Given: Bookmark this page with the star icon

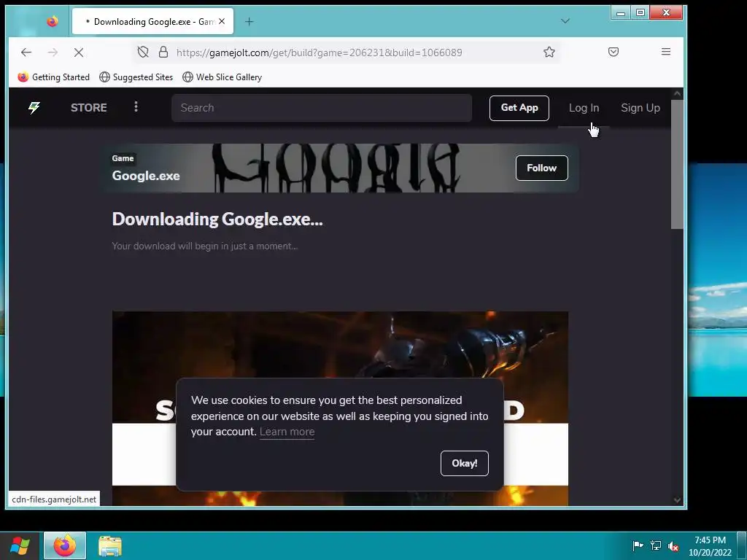Looking at the screenshot, I should (549, 52).
